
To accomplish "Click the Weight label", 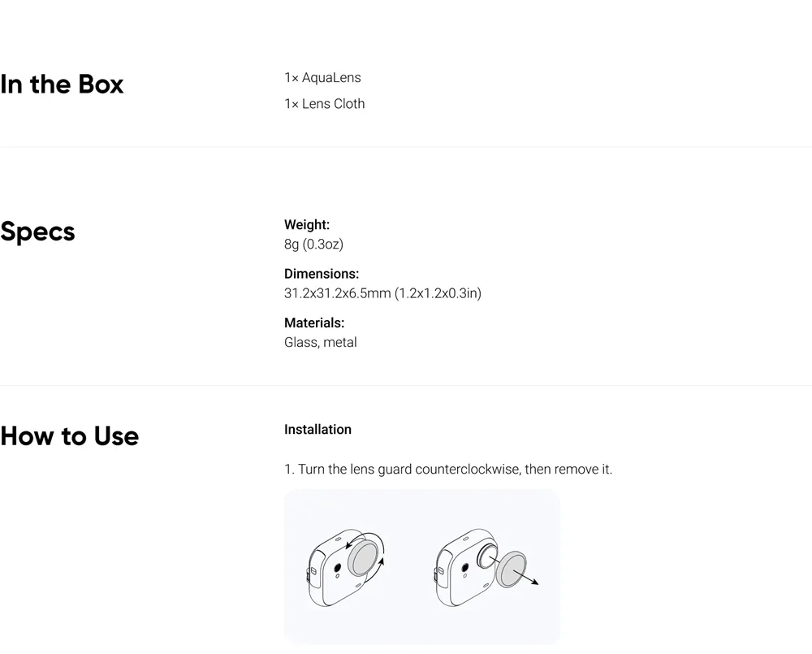I will [x=307, y=224].
